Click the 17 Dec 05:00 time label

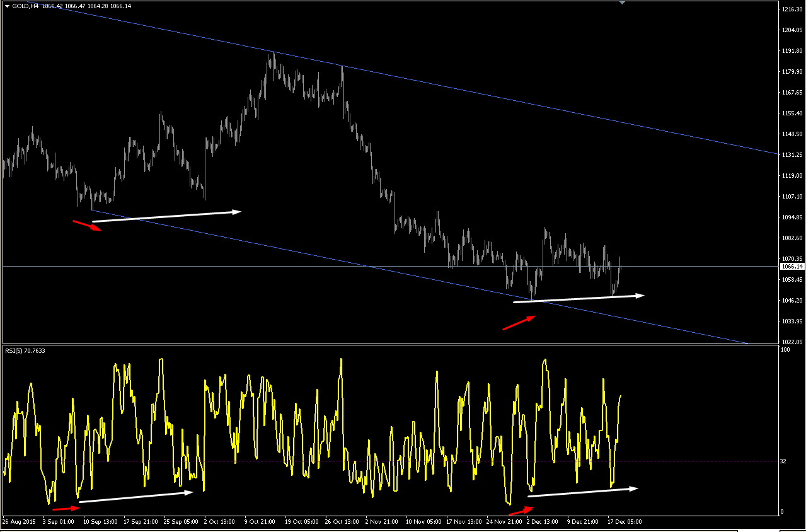[x=625, y=522]
